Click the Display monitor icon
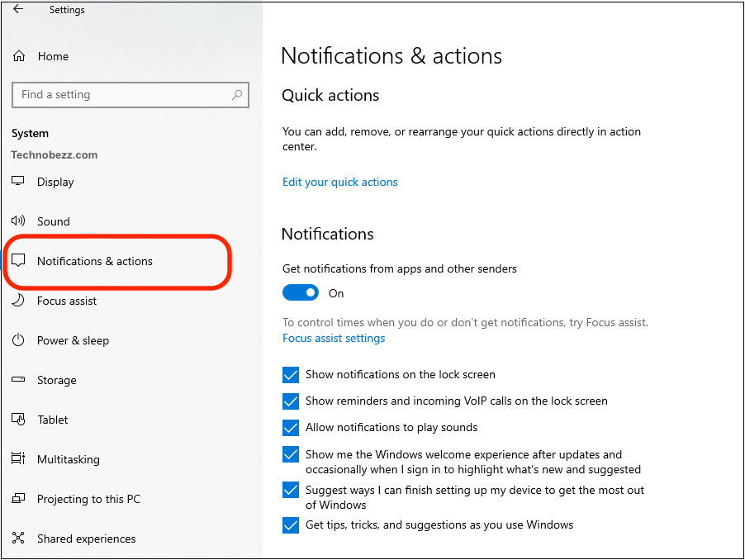 pyautogui.click(x=18, y=181)
